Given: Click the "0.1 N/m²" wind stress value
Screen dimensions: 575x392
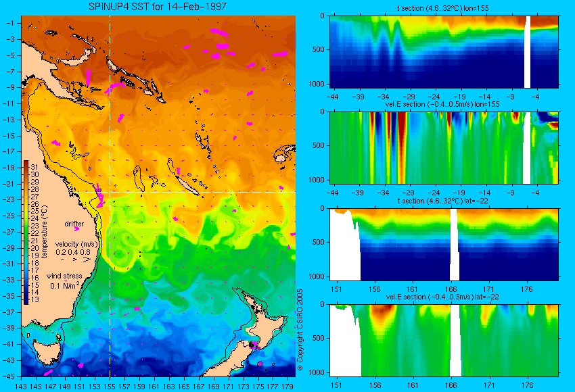Looking at the screenshot, I should 64,285.
